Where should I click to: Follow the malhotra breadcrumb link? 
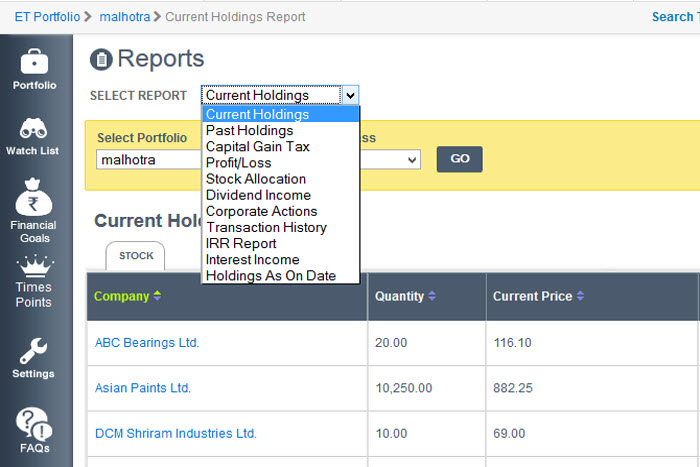pos(125,17)
